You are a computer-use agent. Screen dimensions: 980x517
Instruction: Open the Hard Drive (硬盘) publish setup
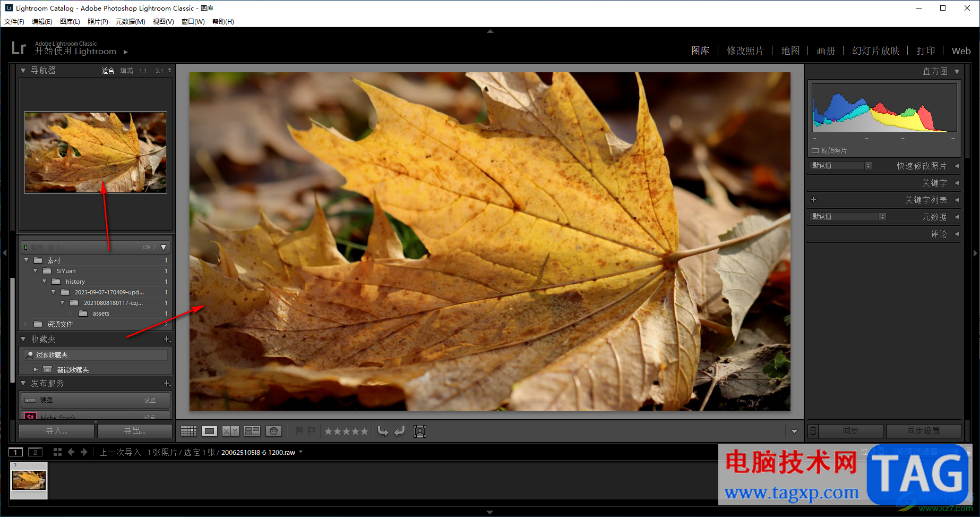pyautogui.click(x=153, y=400)
